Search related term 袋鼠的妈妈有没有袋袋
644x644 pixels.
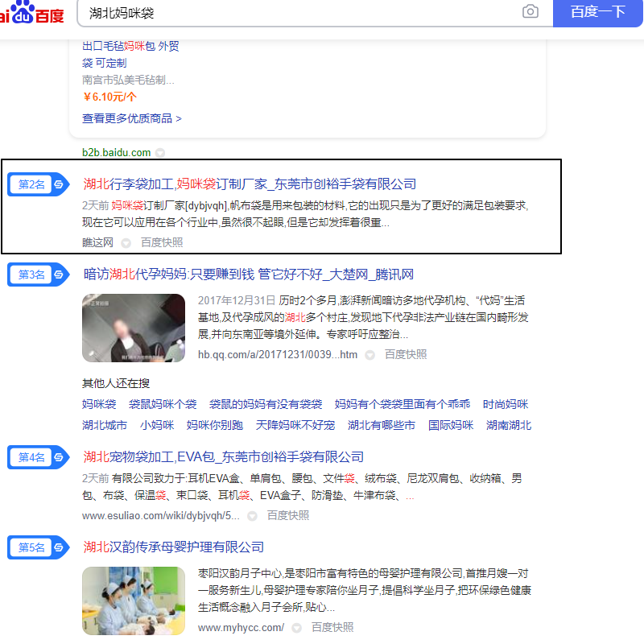pos(266,404)
